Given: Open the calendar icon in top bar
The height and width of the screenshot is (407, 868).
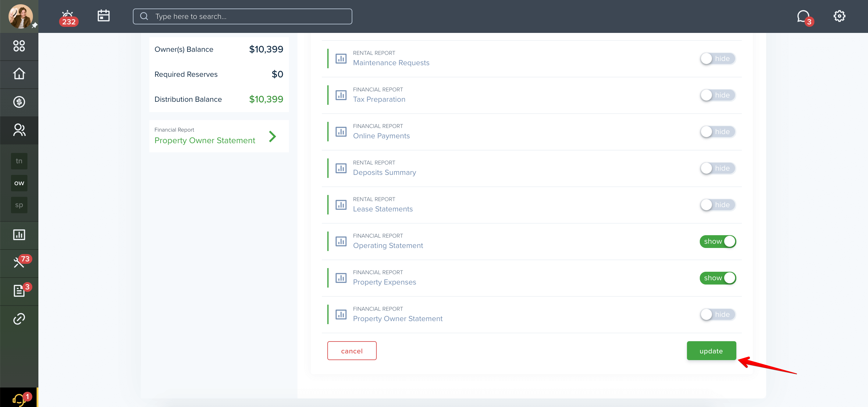Looking at the screenshot, I should (103, 16).
